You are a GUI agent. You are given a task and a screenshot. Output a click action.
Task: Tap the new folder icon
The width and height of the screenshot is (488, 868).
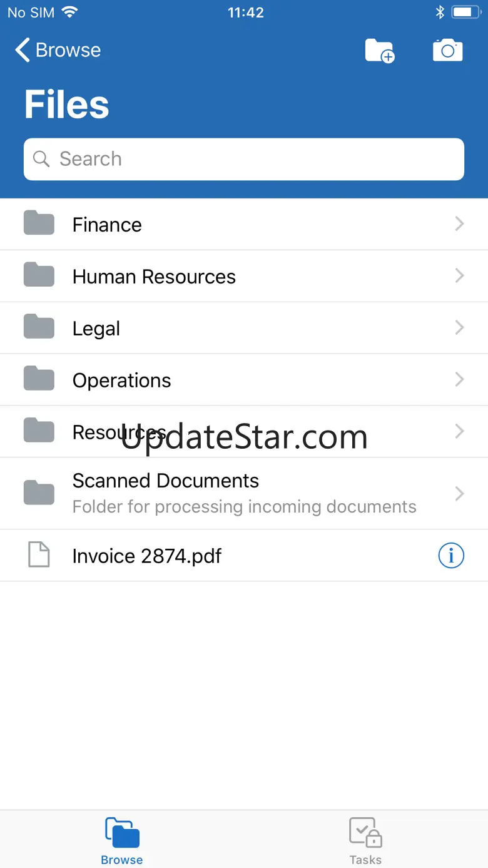click(x=380, y=51)
